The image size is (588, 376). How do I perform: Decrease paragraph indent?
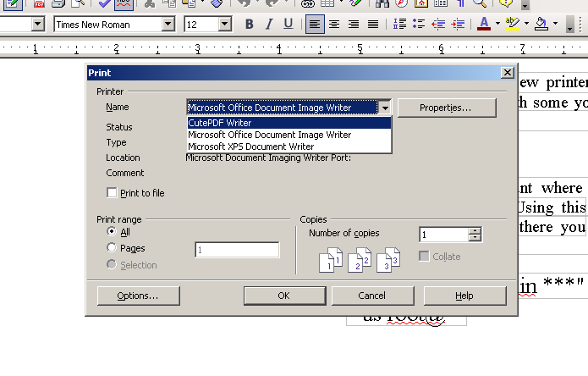[438, 25]
